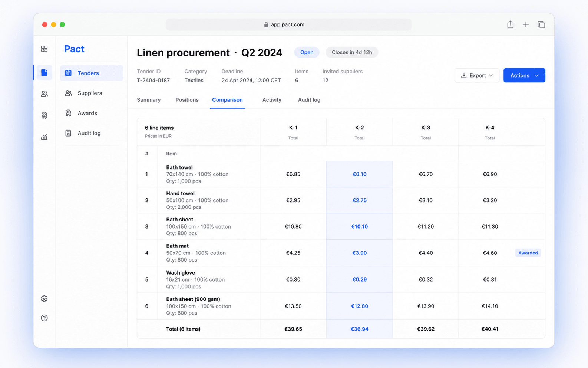The width and height of the screenshot is (588, 368).
Task: Select K-2 price €10.10 for Bath sheet
Action: pos(359,227)
